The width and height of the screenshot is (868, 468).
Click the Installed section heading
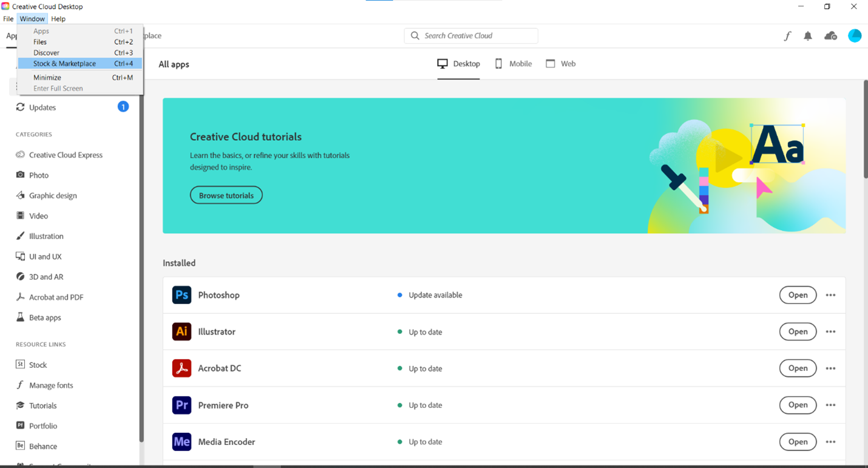[179, 263]
